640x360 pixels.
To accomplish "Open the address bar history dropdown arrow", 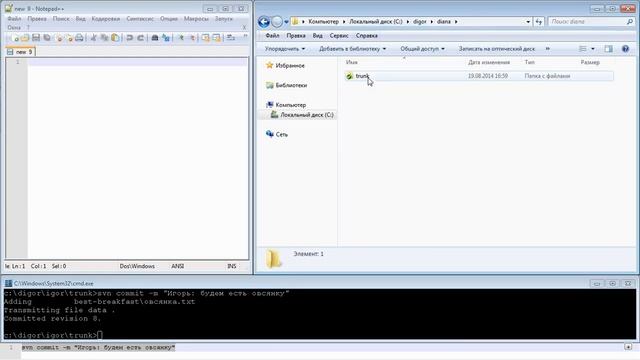I will coord(528,22).
